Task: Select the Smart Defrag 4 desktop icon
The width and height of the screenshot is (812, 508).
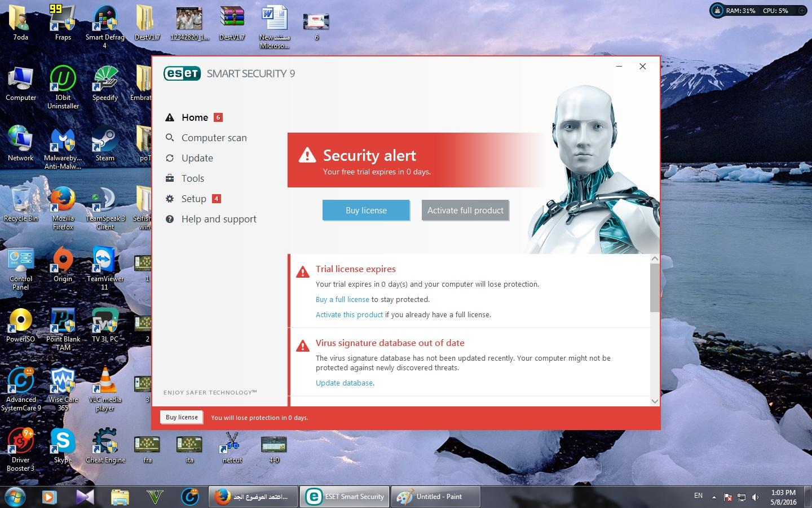Action: [x=105, y=27]
